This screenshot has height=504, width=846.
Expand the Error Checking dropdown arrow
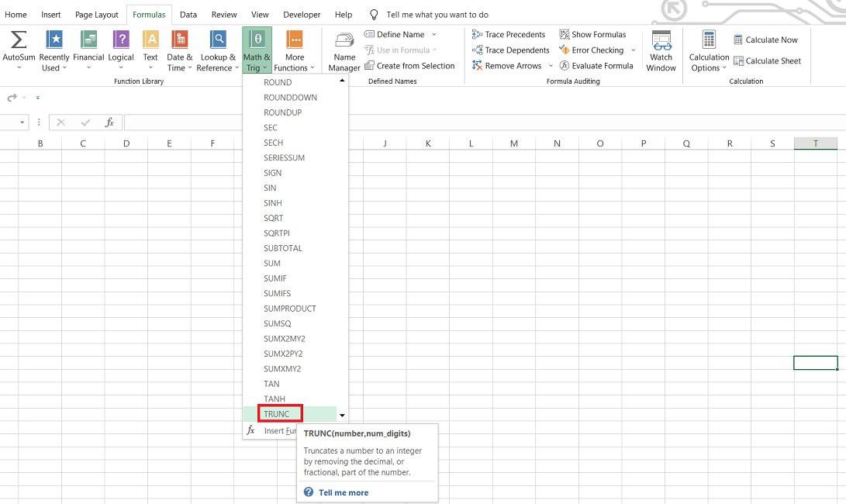pos(634,50)
